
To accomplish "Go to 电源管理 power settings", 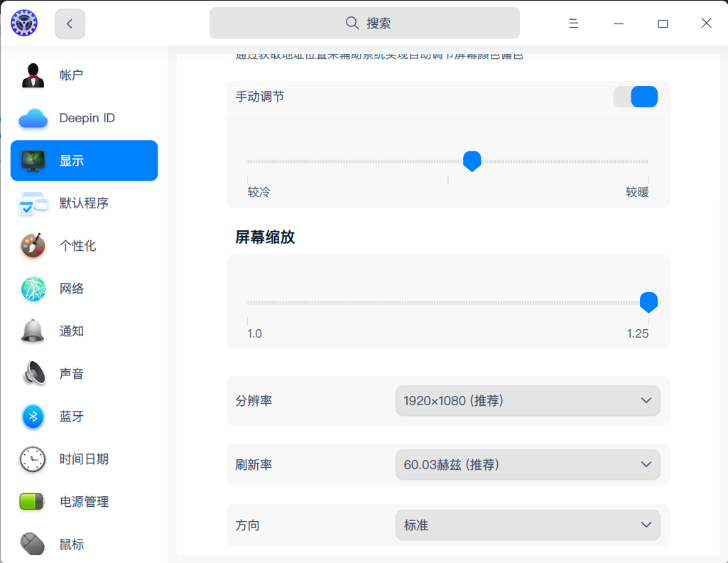I will [84, 502].
